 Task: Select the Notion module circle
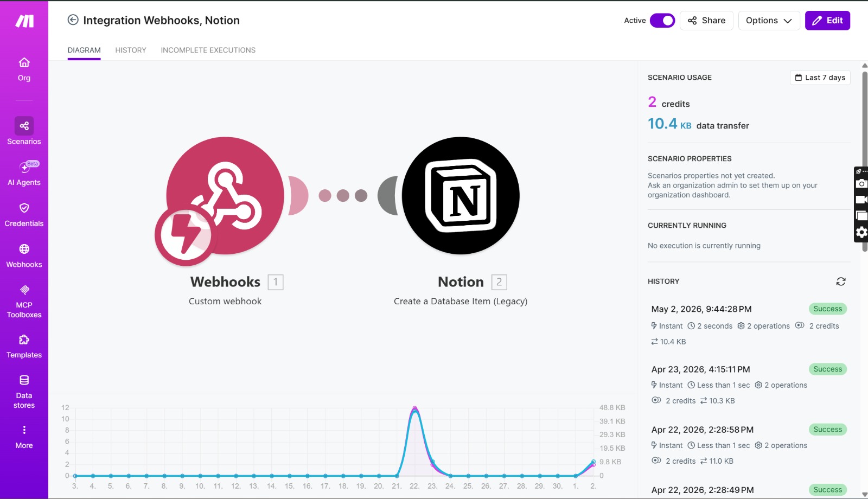point(461,195)
